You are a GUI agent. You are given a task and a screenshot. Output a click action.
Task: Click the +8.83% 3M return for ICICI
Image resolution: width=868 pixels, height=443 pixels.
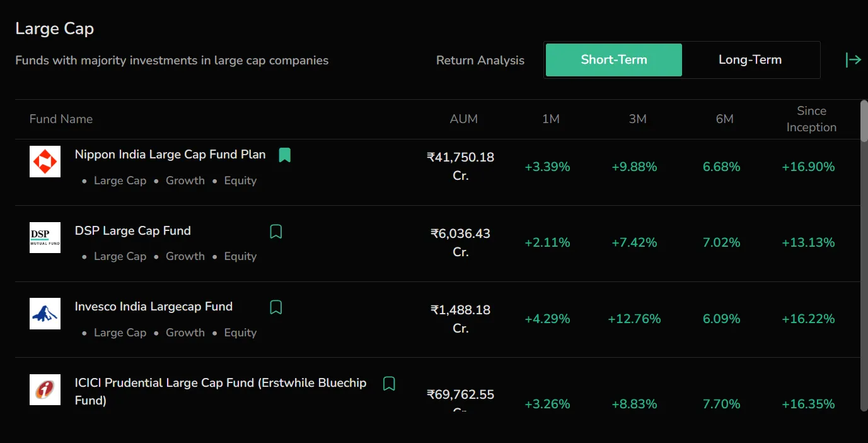[x=634, y=404]
